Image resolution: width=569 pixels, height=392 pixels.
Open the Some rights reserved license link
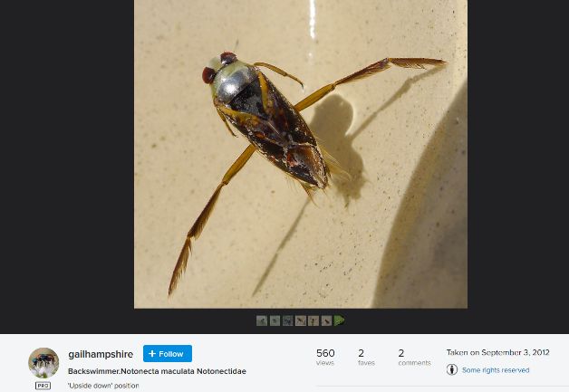(496, 370)
